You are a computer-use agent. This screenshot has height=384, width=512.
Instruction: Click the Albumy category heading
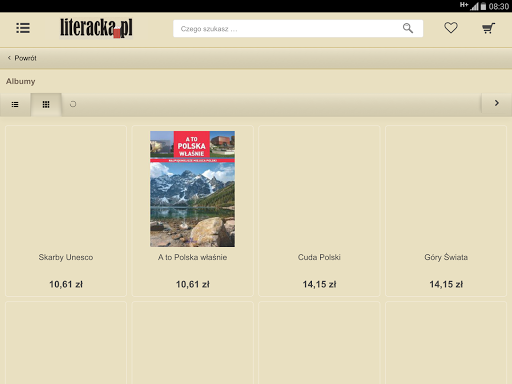pos(21,81)
